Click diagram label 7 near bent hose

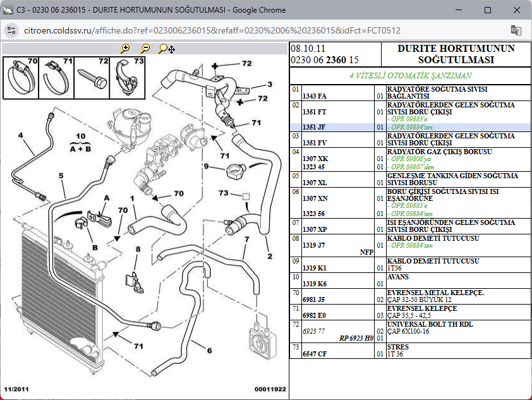click(x=246, y=239)
